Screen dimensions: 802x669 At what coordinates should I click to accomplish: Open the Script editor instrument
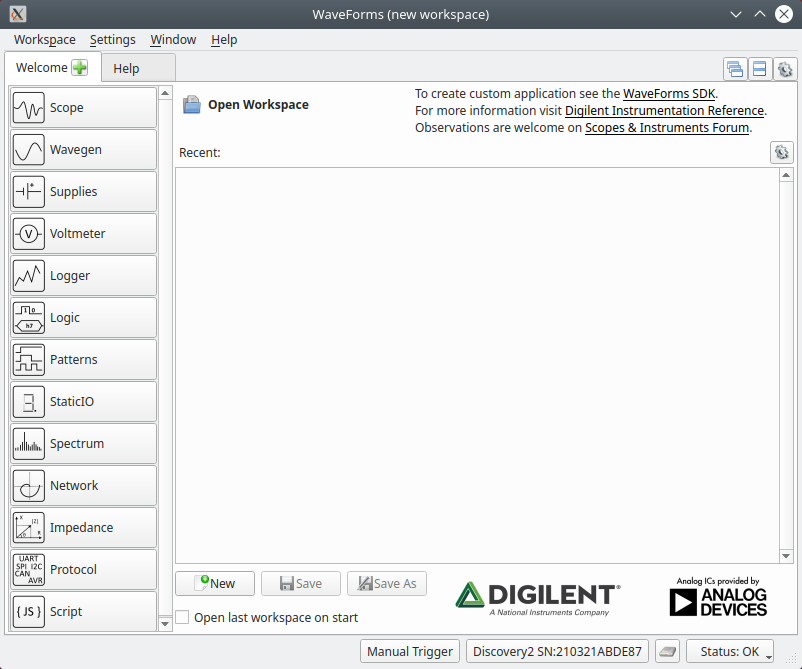[83, 611]
